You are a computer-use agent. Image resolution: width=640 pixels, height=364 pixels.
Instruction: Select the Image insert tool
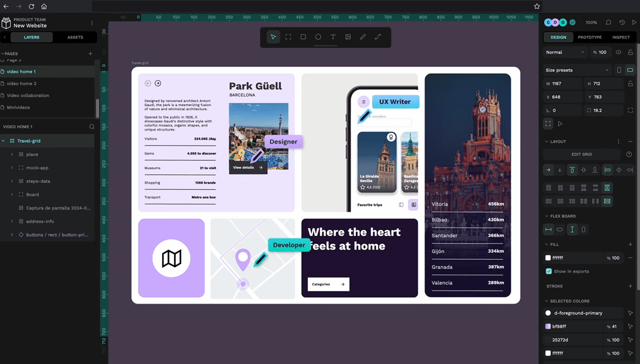click(x=348, y=37)
